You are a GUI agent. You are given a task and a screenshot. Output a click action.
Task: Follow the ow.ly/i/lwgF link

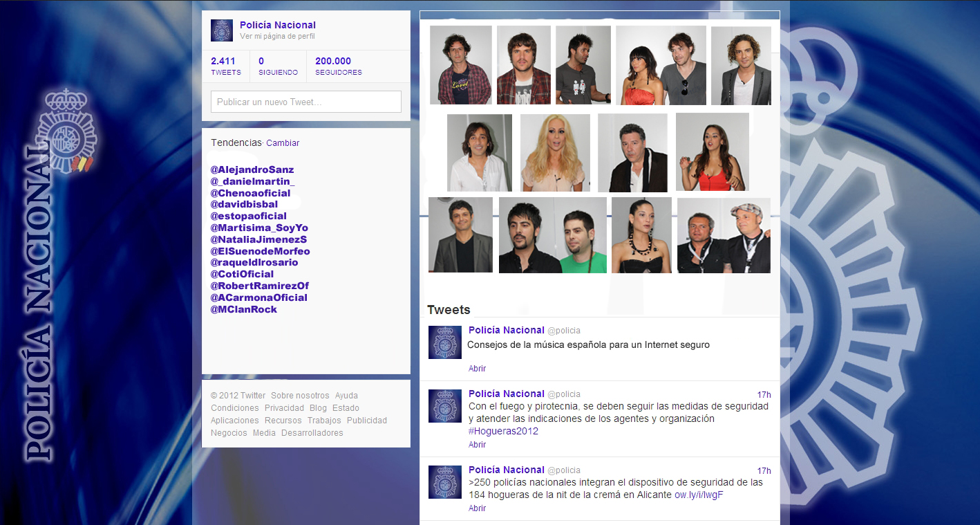coord(699,495)
